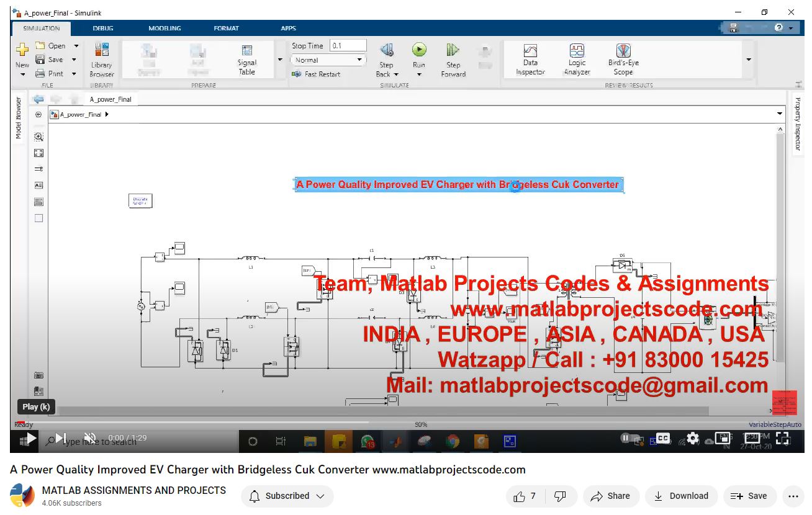Open the Signal Table
The image size is (812, 515).
pos(247,52)
